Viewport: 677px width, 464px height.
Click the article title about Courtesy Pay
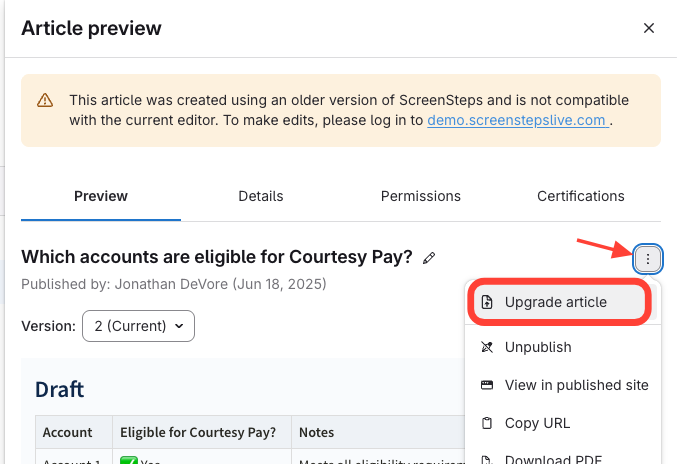(217, 256)
